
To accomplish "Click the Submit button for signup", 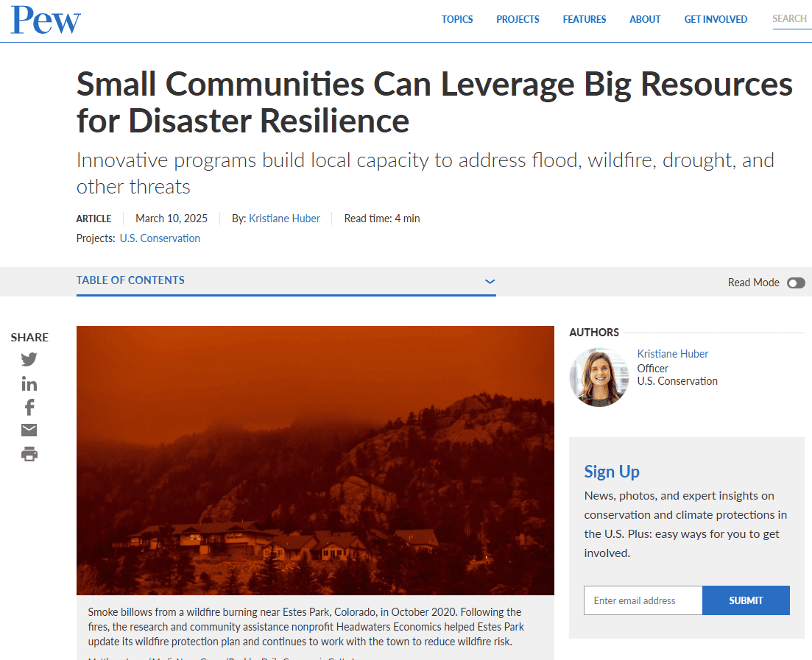I will pos(746,600).
